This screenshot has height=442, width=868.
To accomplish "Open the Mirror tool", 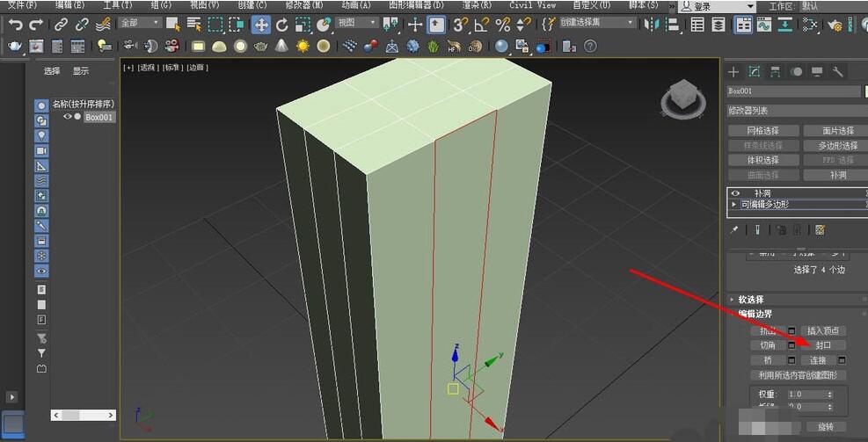I will pos(653,25).
